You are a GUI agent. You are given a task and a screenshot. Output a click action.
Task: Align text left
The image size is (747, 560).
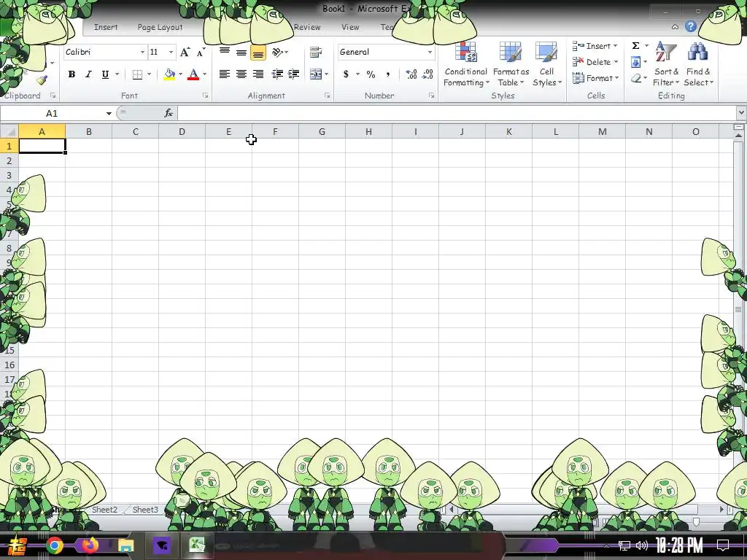[225, 74]
